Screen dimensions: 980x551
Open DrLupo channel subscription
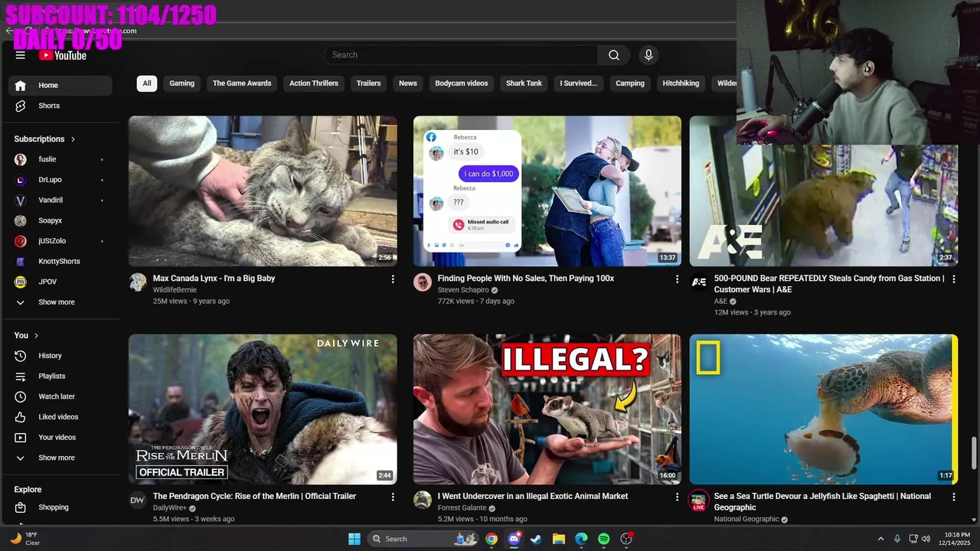pyautogui.click(x=60, y=180)
